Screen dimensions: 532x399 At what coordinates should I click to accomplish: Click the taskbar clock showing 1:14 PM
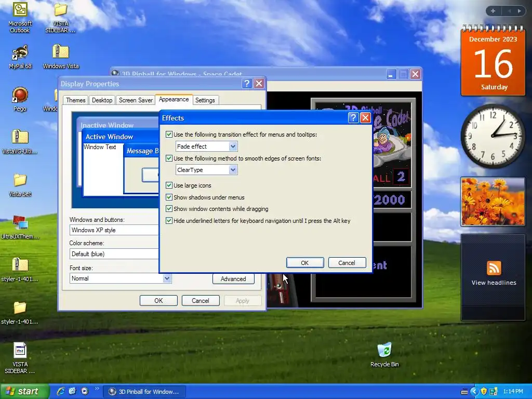(513, 392)
